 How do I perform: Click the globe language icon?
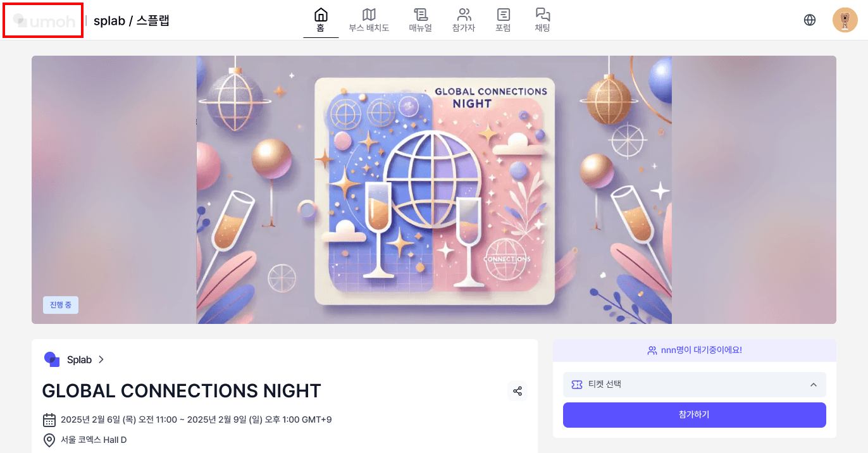tap(810, 20)
